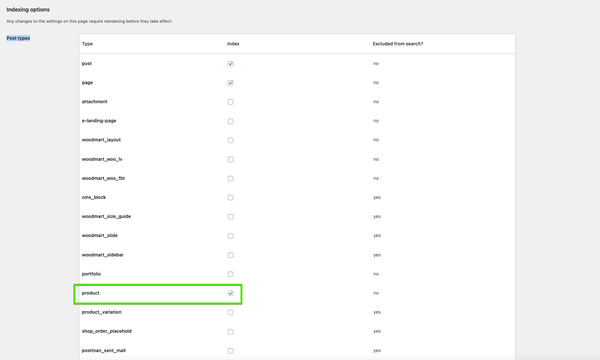
Task: Click the 'Post types' label
Action: [x=18, y=38]
